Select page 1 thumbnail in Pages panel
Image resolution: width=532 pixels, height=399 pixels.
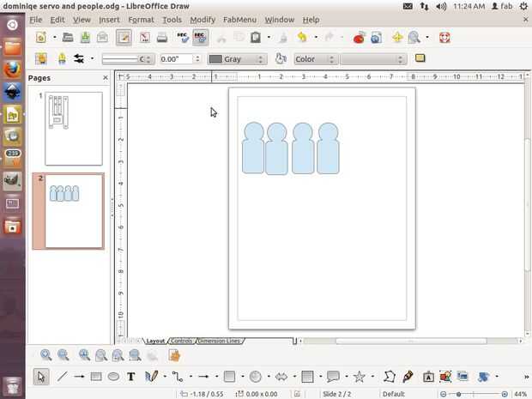(74, 128)
